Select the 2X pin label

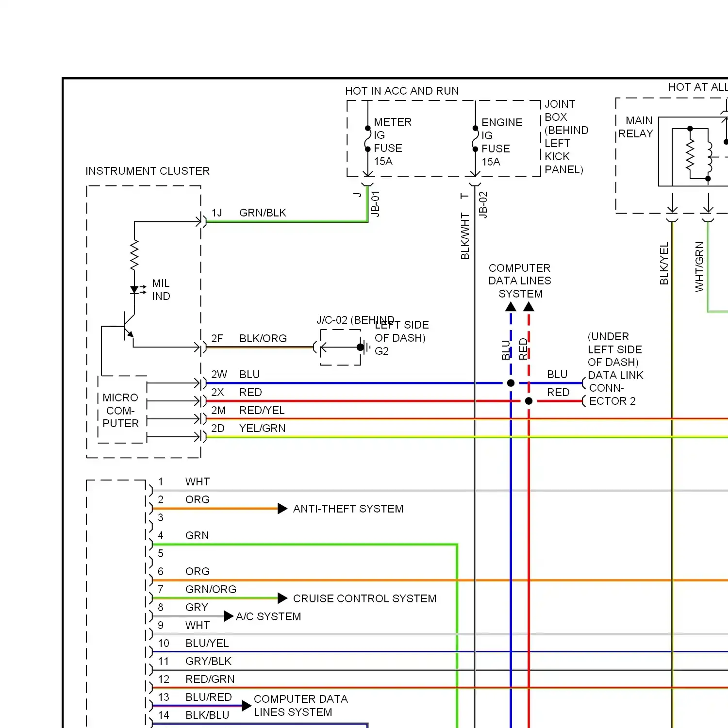pos(217,392)
